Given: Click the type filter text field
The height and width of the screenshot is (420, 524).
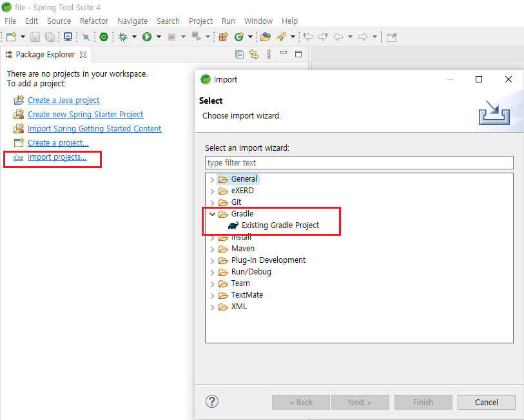Looking at the screenshot, I should (x=359, y=163).
